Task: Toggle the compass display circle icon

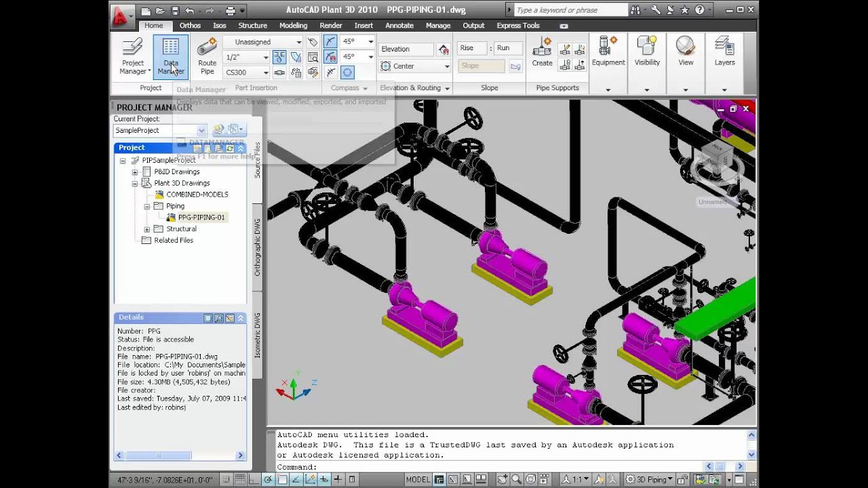Action: coord(347,73)
